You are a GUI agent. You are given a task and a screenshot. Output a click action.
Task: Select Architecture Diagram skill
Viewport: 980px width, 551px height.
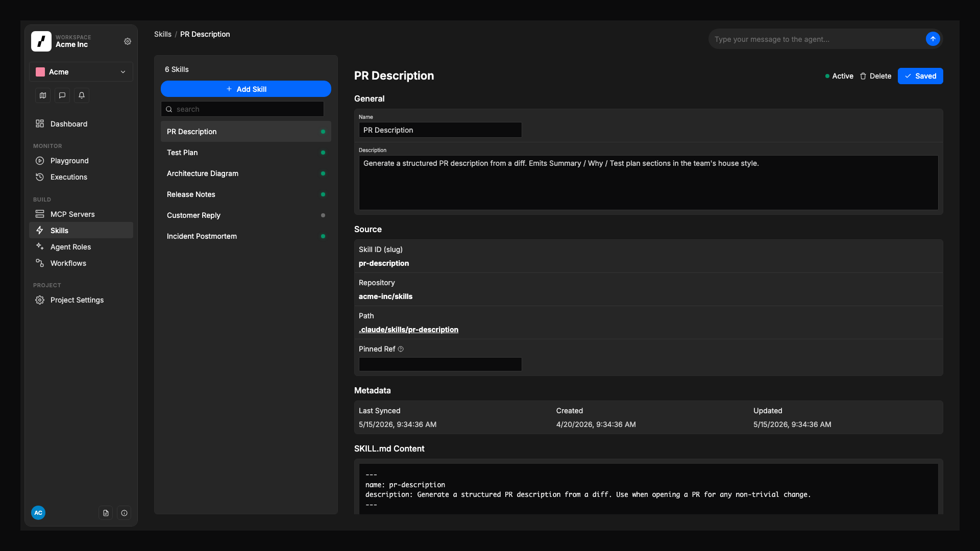246,173
